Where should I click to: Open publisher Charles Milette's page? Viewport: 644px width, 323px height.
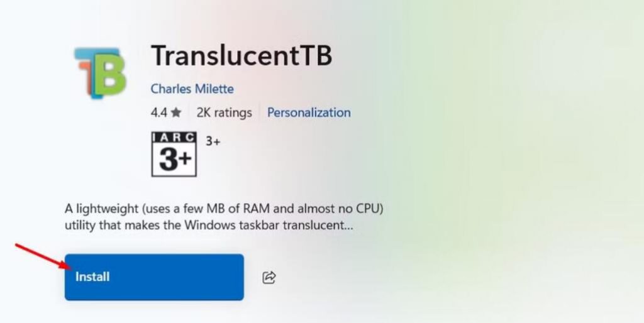(192, 89)
